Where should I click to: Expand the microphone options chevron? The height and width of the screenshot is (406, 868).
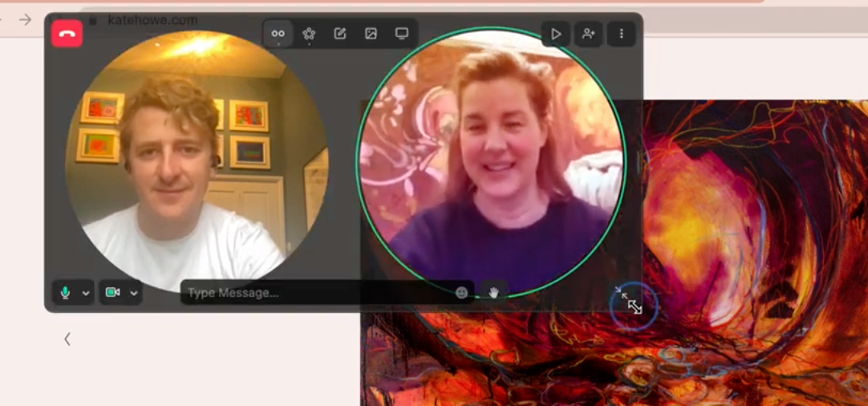coord(86,293)
